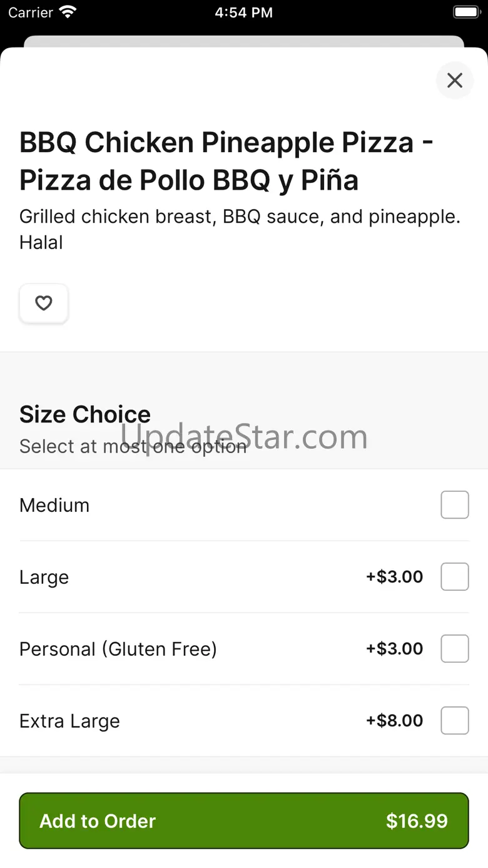Click the battery indicator icon
Image resolution: width=488 pixels, height=868 pixels.
click(465, 13)
